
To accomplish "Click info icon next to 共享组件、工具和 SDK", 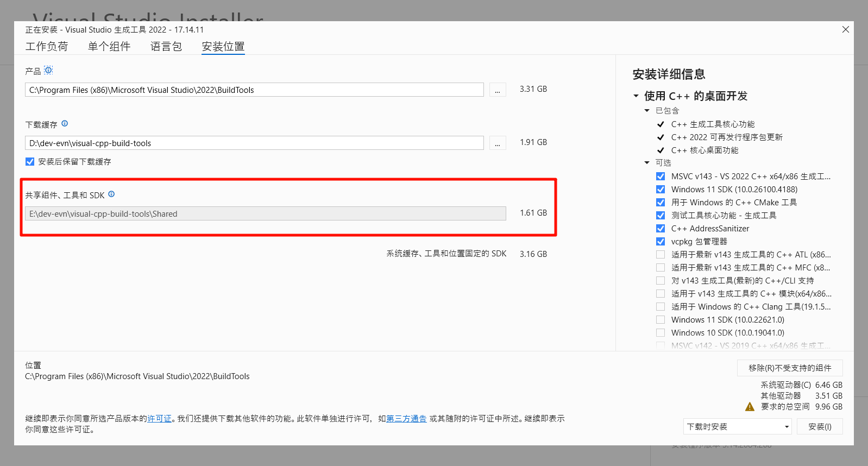I will tap(111, 194).
